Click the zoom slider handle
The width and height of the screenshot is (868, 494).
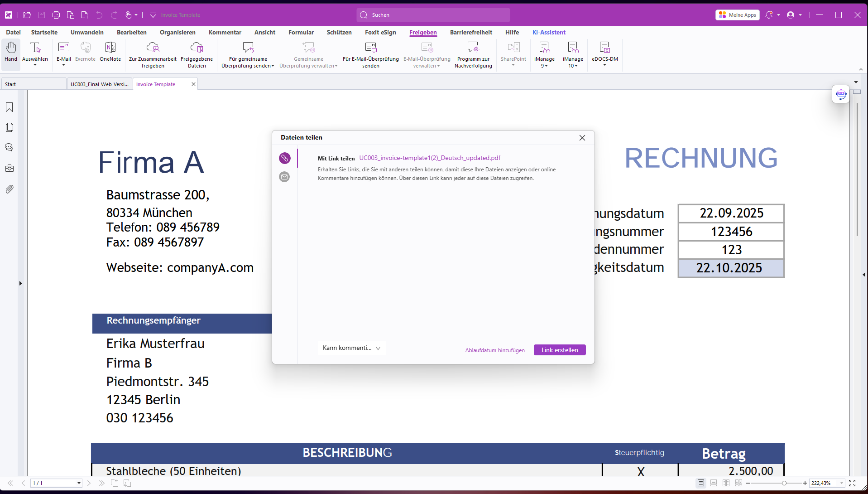(784, 483)
